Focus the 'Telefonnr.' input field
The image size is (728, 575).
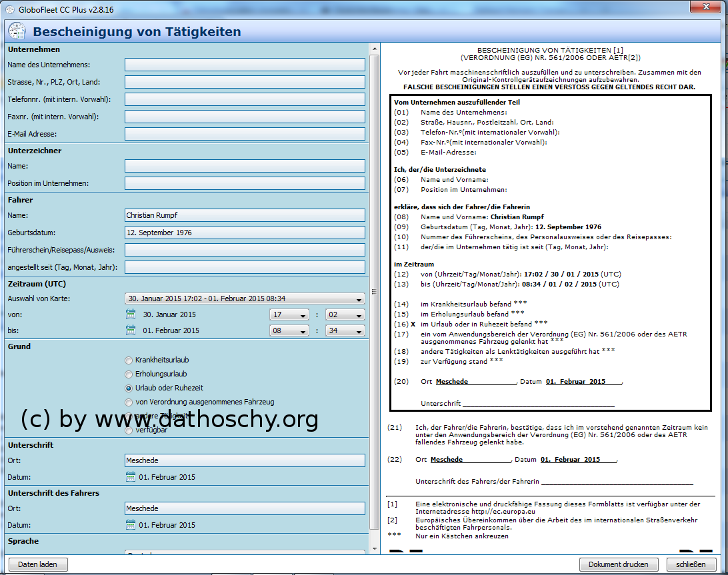pos(245,99)
